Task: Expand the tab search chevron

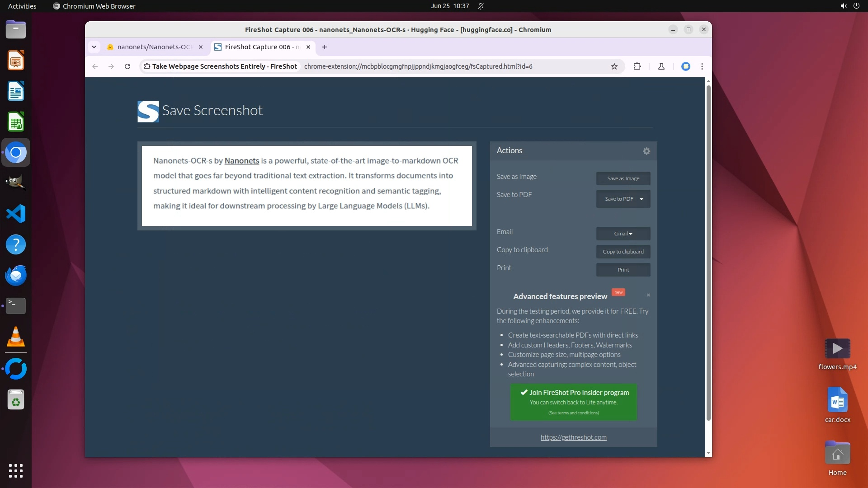Action: [x=94, y=47]
